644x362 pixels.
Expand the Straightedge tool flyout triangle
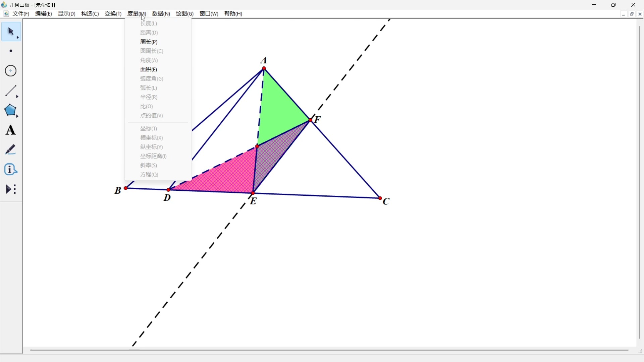coord(18,97)
